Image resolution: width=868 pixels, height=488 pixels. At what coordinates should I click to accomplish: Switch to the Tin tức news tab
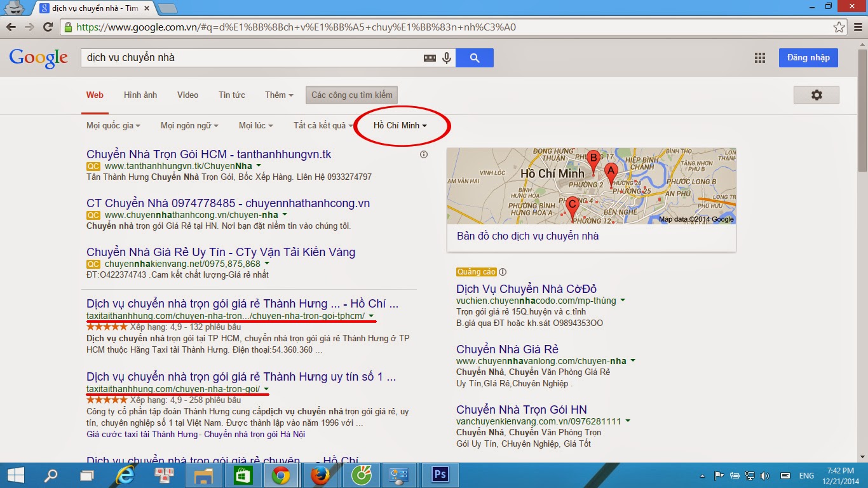tap(232, 95)
